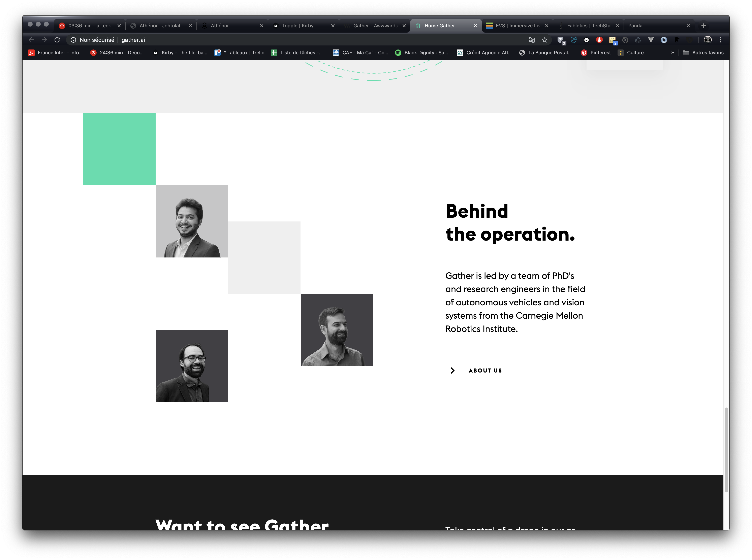Switch to Fabletics | TechStyle tab

click(588, 26)
